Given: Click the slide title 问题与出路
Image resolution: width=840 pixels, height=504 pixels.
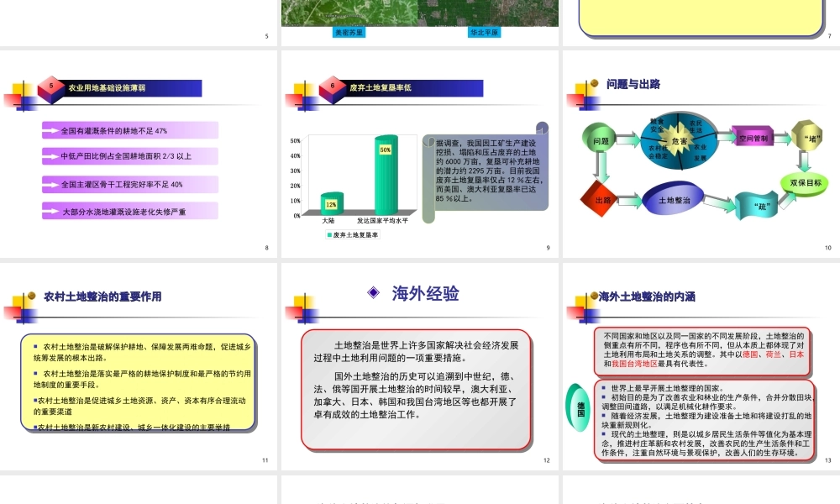Looking at the screenshot, I should (633, 84).
